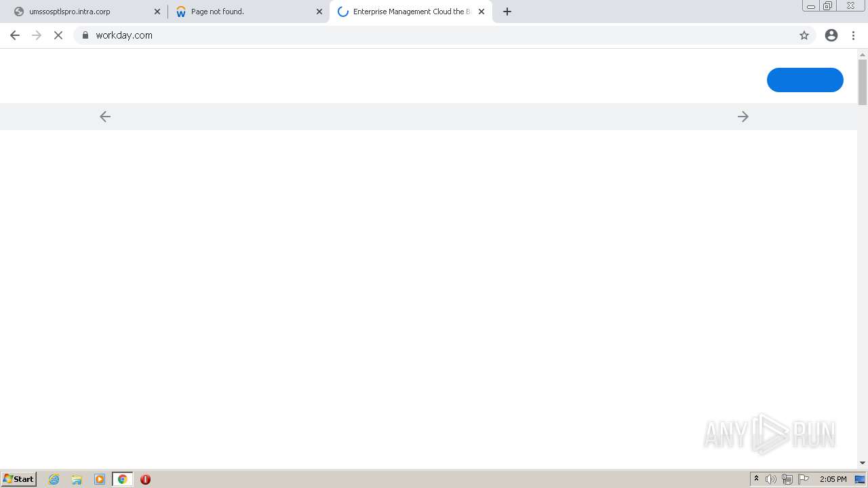Viewport: 868px width, 488px height.
Task: Click the blue rounded button in header
Action: pyautogui.click(x=805, y=80)
